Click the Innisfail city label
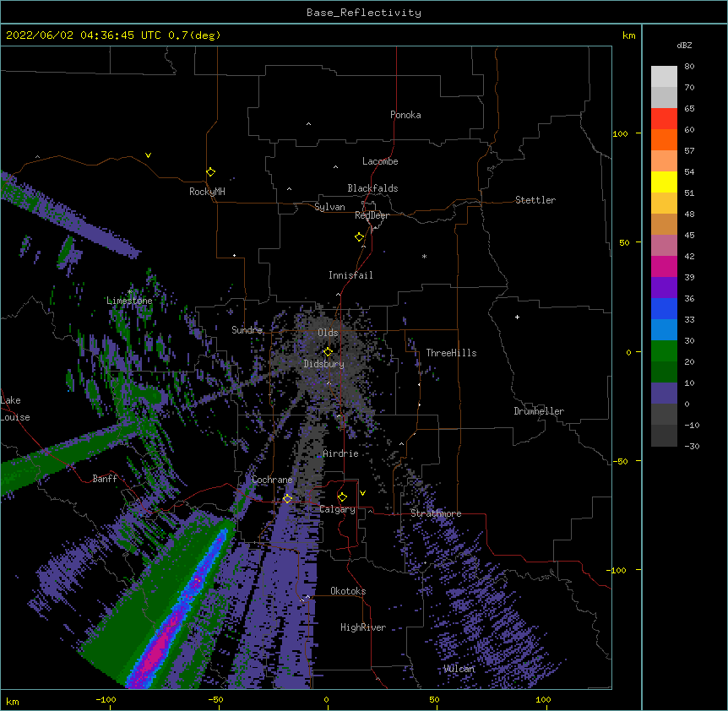Screen dimensions: 728x711 pyautogui.click(x=350, y=275)
